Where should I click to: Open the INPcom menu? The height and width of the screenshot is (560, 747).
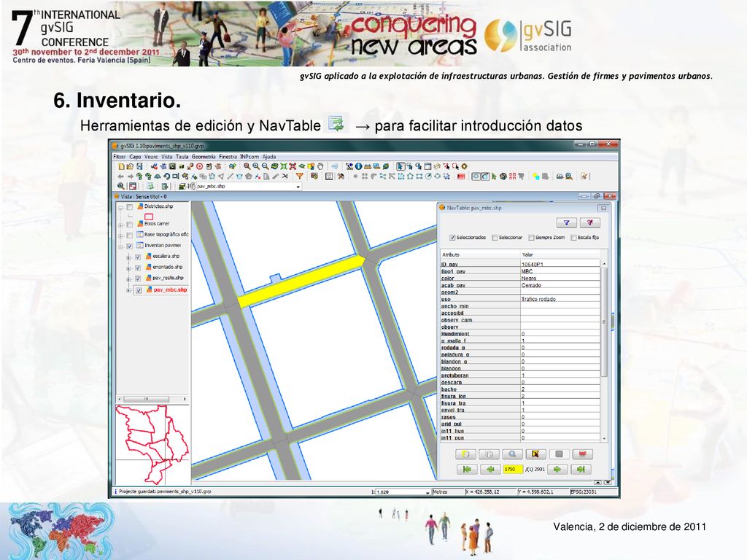pos(249,157)
